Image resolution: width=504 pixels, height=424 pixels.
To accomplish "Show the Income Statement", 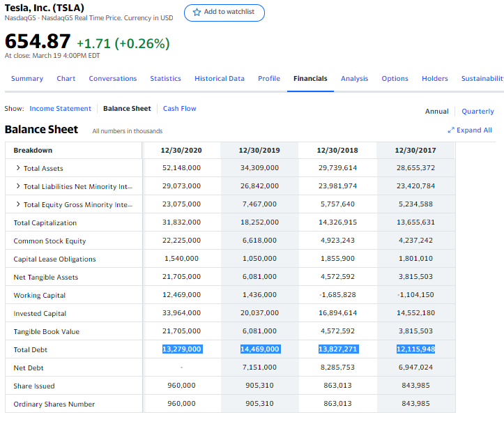I will coord(60,109).
